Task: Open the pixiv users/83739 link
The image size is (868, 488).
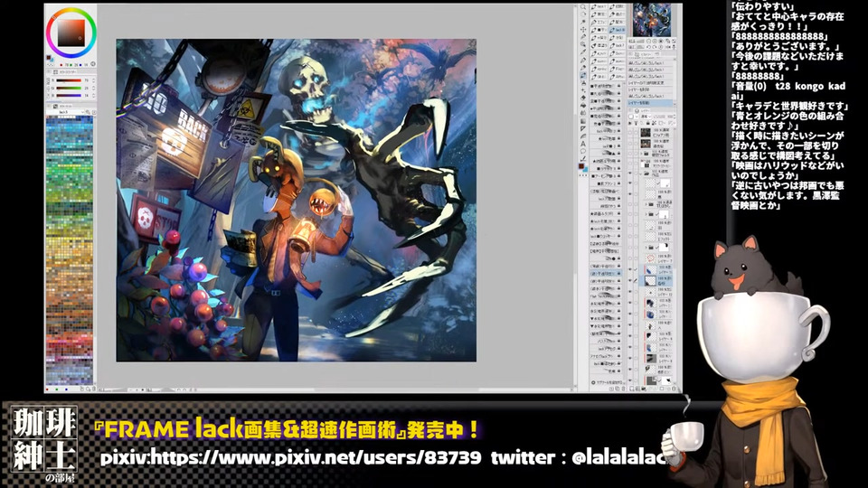Action: (290, 457)
